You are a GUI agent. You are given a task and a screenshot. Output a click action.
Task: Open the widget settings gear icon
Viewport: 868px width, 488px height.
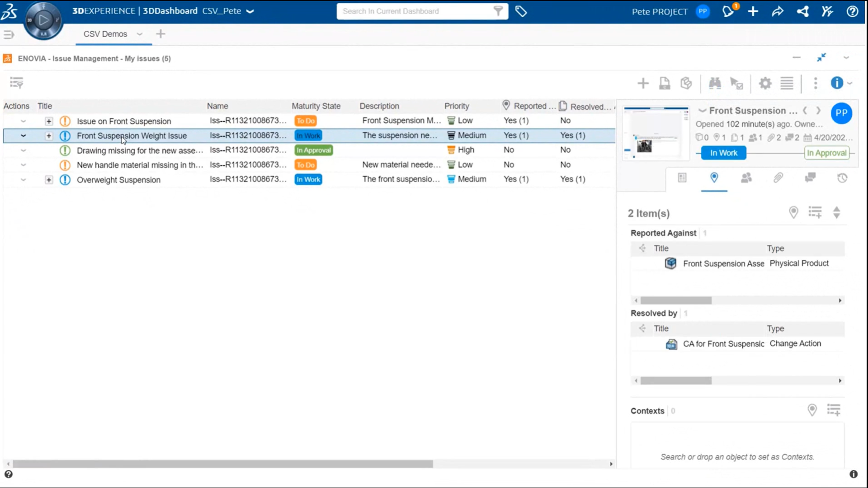click(x=765, y=83)
